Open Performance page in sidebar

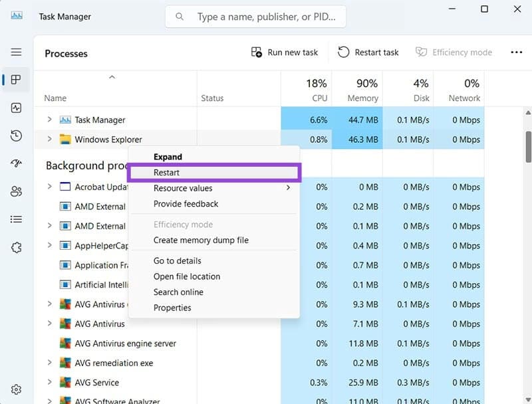click(16, 108)
